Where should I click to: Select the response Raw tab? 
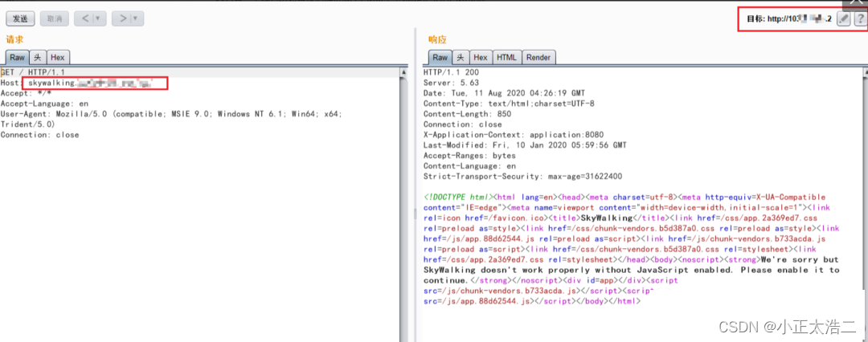point(440,57)
